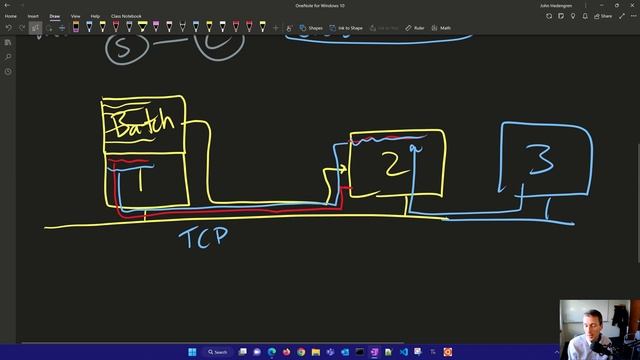Open the notifications bell

[x=585, y=16]
